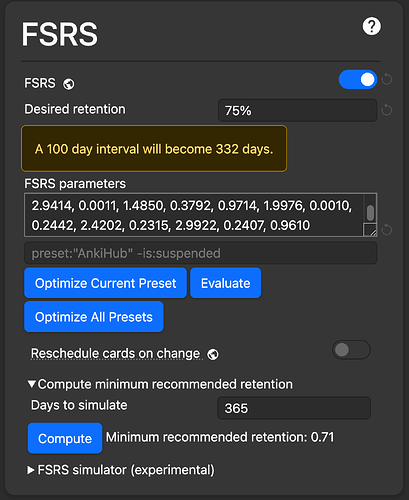Reset the FSRS toggle with its revert icon
The height and width of the screenshot is (500, 409).
tap(387, 80)
